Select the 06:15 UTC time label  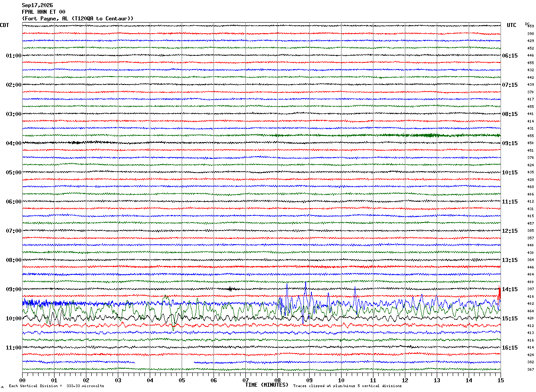tap(510, 56)
